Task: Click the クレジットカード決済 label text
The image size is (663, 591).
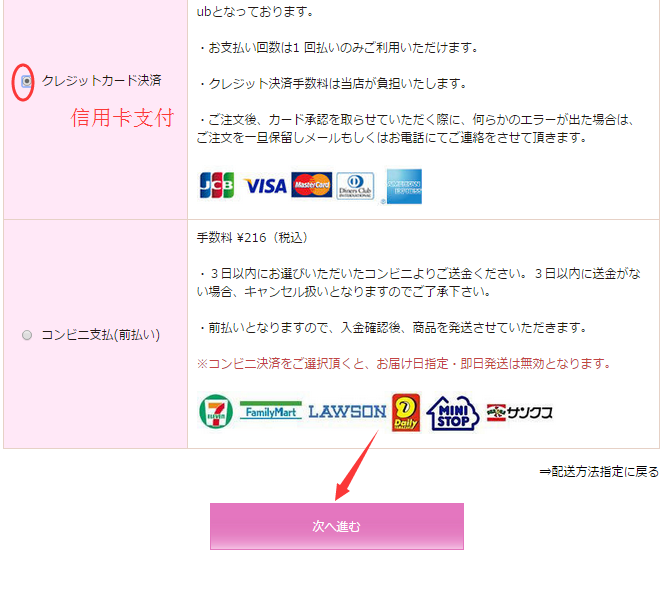Action: [101, 80]
